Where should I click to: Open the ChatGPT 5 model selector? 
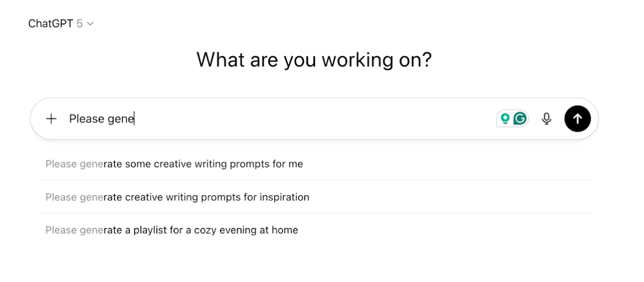pos(61,24)
